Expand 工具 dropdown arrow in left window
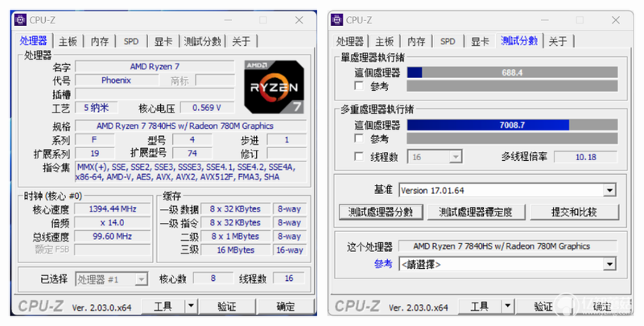 (x=191, y=307)
